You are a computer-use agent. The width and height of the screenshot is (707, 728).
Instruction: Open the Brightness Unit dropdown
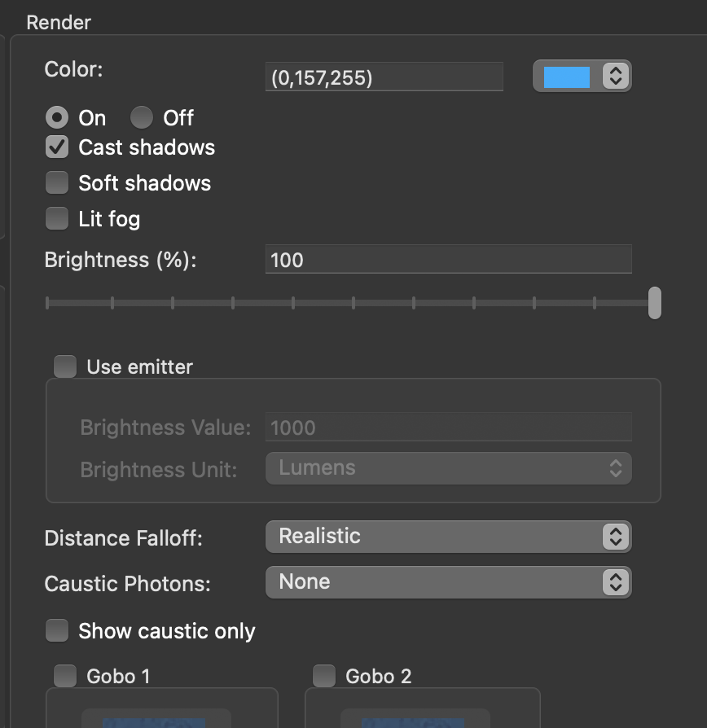click(448, 468)
